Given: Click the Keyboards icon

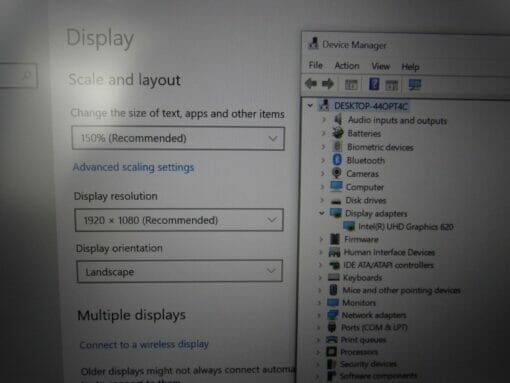Looking at the screenshot, I should click(334, 277).
